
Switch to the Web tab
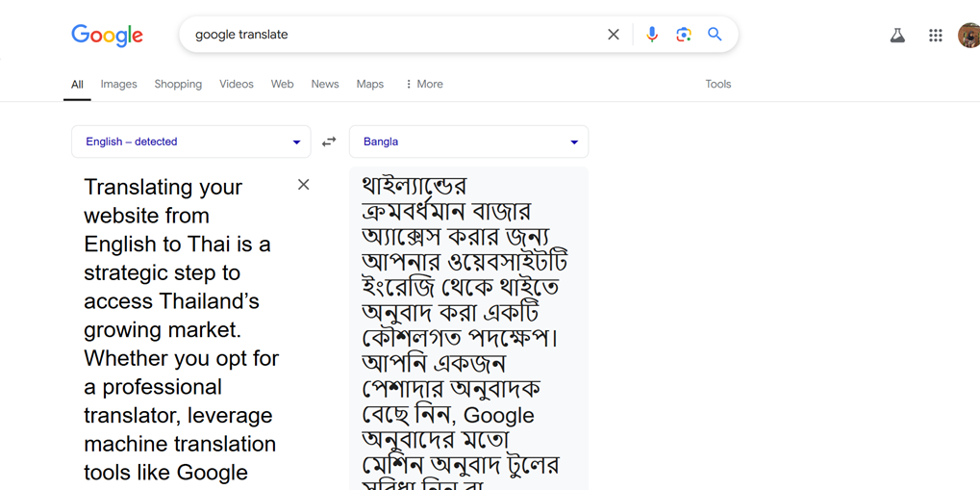(282, 84)
